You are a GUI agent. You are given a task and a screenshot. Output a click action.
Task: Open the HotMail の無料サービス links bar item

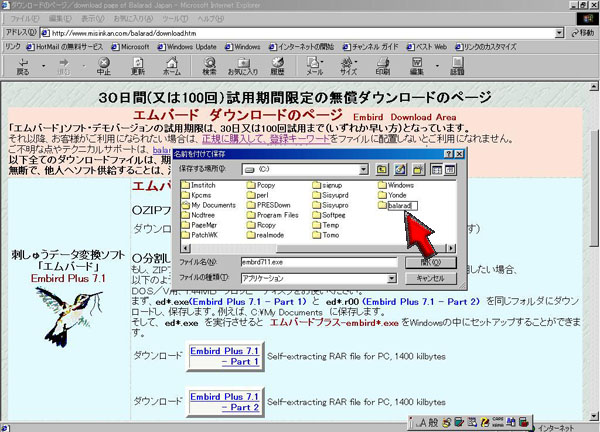pos(65,47)
